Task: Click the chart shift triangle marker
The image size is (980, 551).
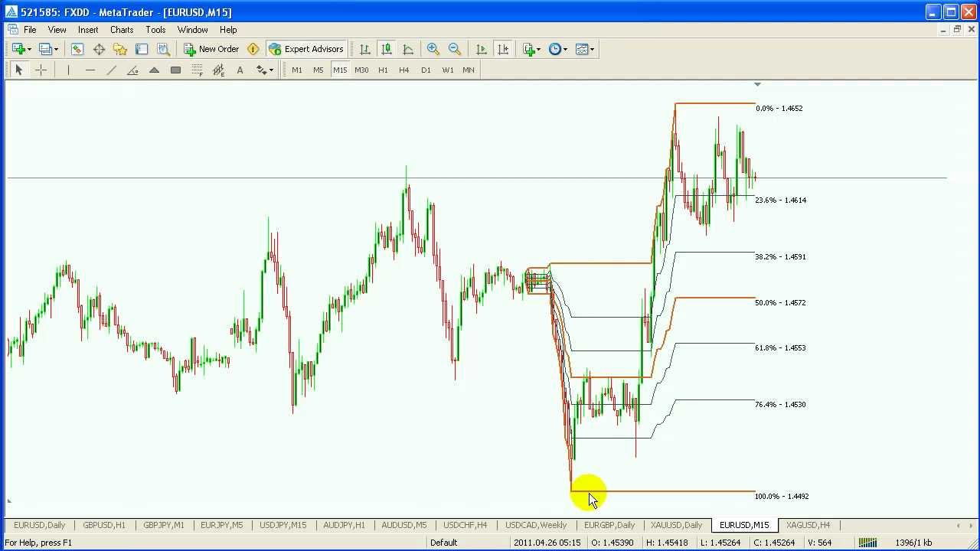Action: point(757,84)
